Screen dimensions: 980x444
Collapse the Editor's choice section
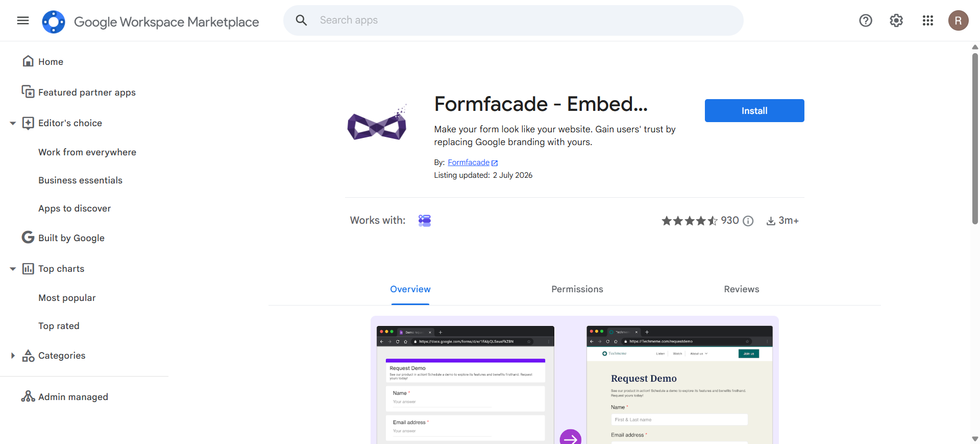13,123
